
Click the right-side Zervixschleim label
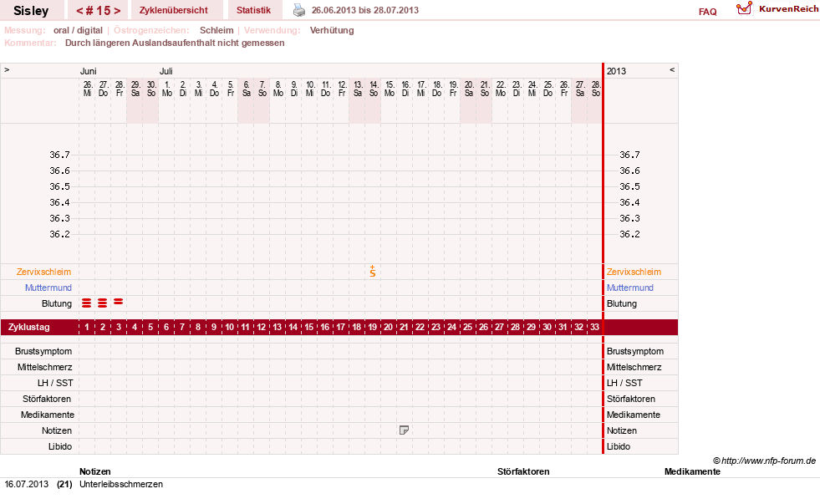[634, 272]
